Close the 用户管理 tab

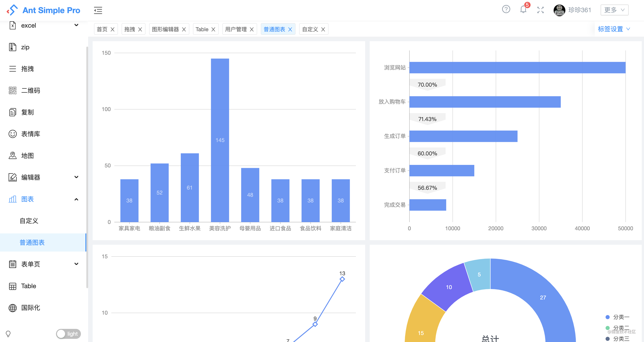point(252,29)
